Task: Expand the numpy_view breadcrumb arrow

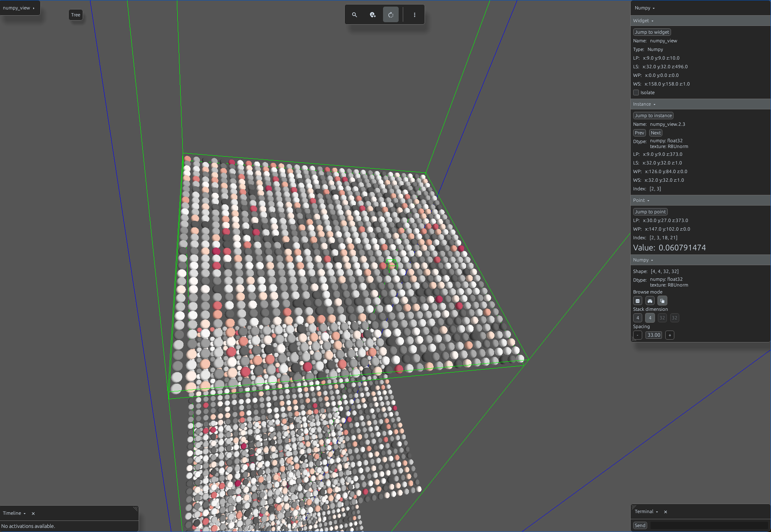Action: tap(34, 8)
